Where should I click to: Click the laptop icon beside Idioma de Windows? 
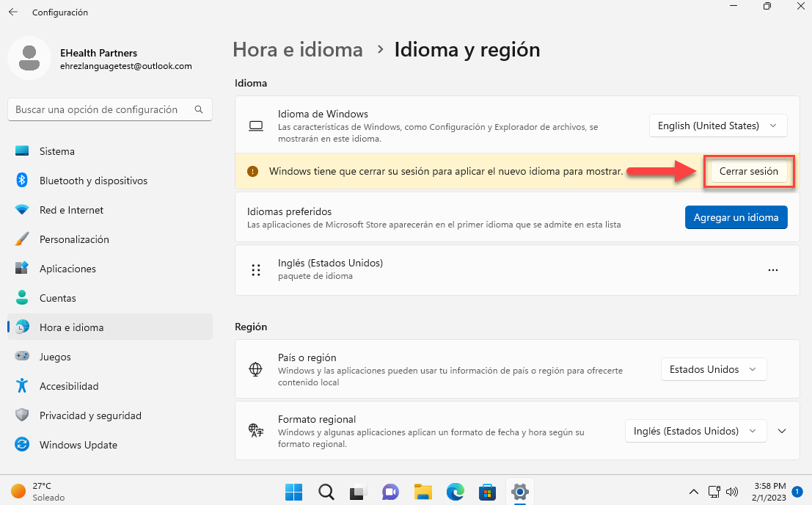(256, 126)
